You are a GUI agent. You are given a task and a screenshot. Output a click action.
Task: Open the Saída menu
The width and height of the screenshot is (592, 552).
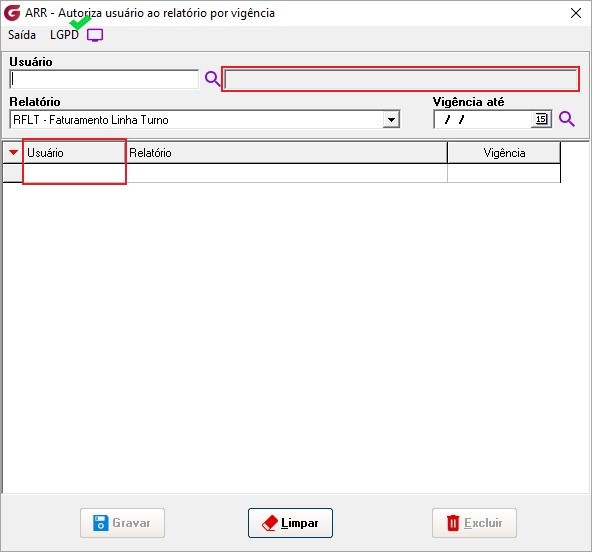(22, 35)
